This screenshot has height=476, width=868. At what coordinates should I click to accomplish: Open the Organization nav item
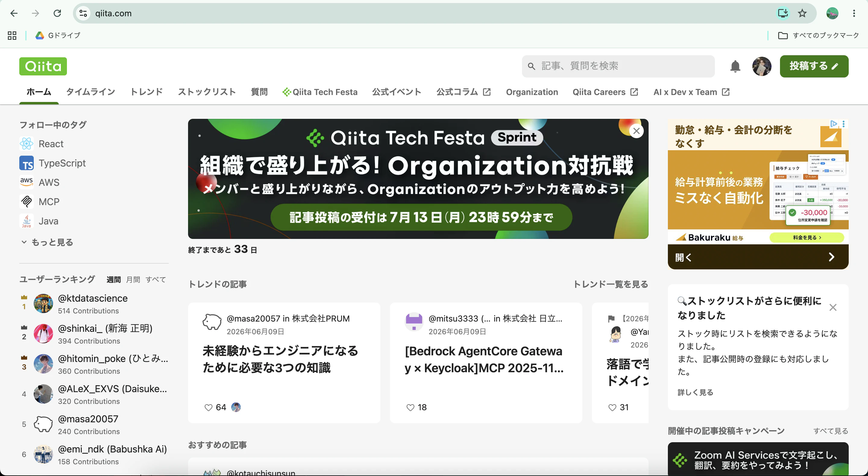(x=532, y=92)
